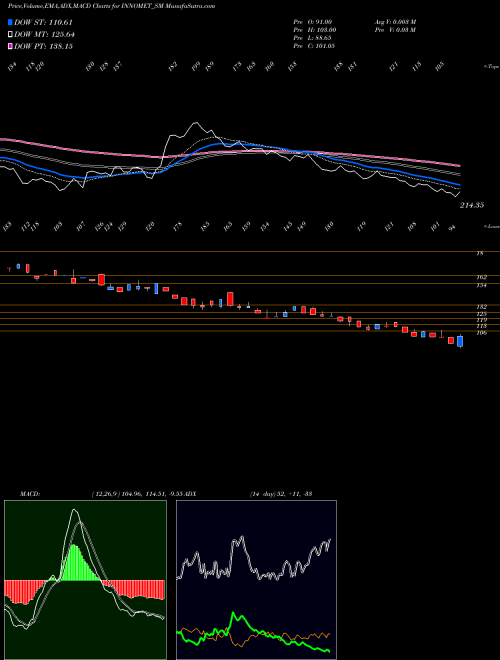Click the 162 price level on right axis
The width and height of the screenshot is (500, 660).
pos(482,277)
